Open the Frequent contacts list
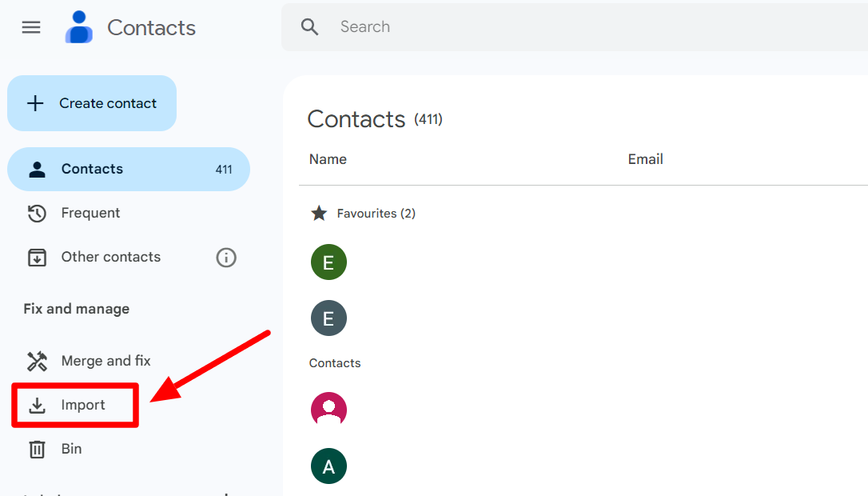The height and width of the screenshot is (496, 868). pos(90,213)
